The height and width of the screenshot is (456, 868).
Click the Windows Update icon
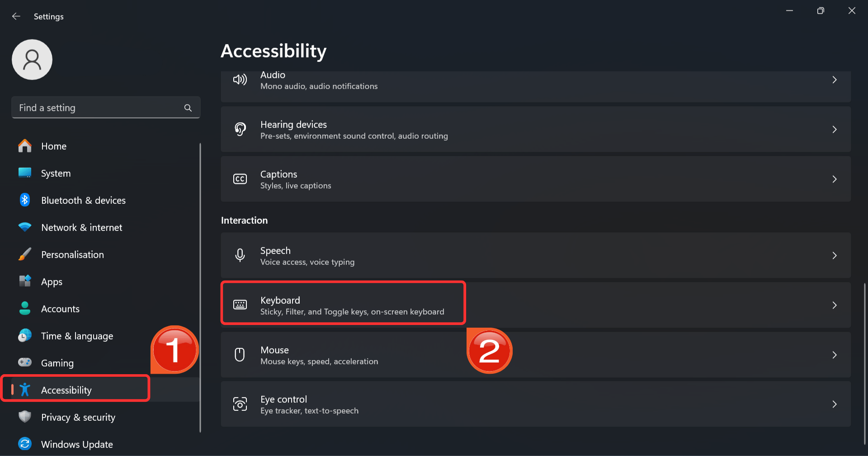25,444
